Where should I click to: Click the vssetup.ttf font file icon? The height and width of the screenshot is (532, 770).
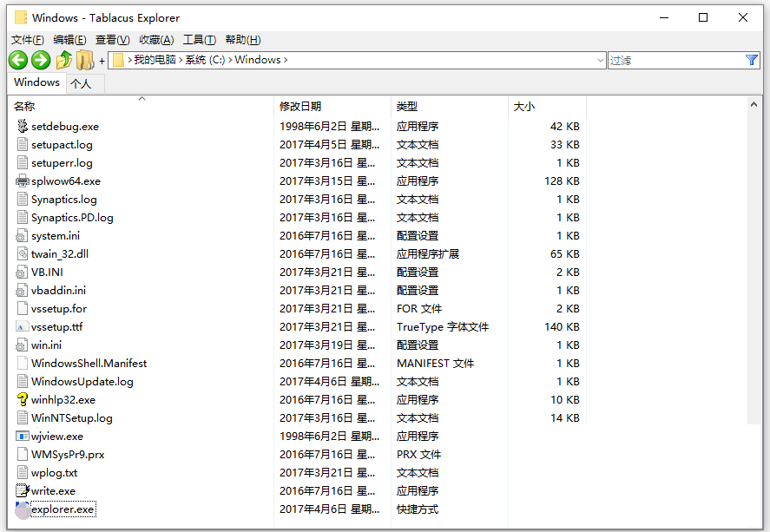23,327
